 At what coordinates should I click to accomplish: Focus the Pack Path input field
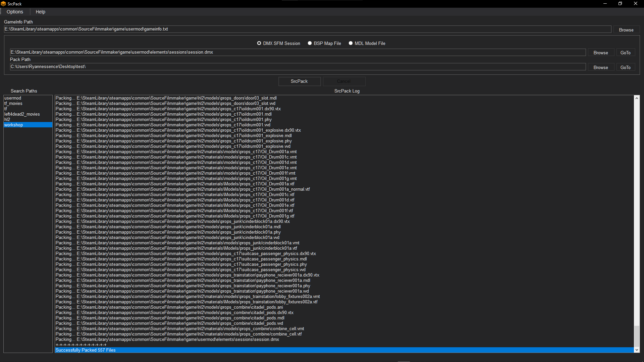[298, 67]
